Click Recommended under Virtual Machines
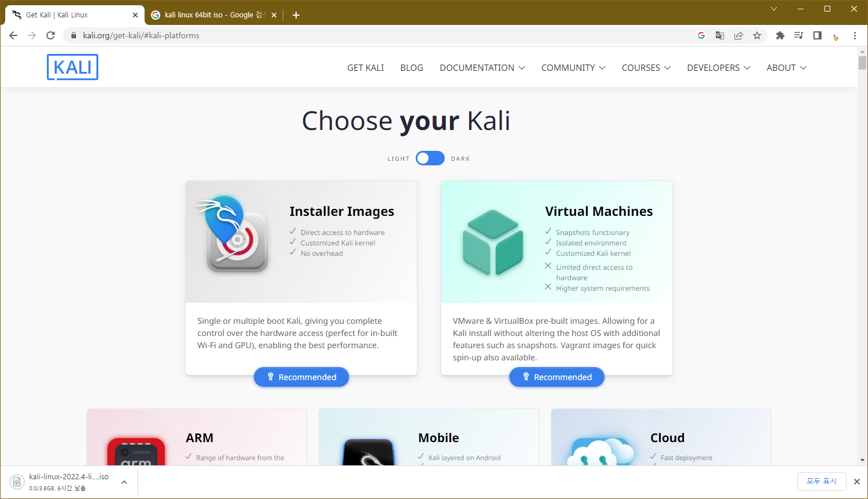868x499 pixels. (557, 377)
